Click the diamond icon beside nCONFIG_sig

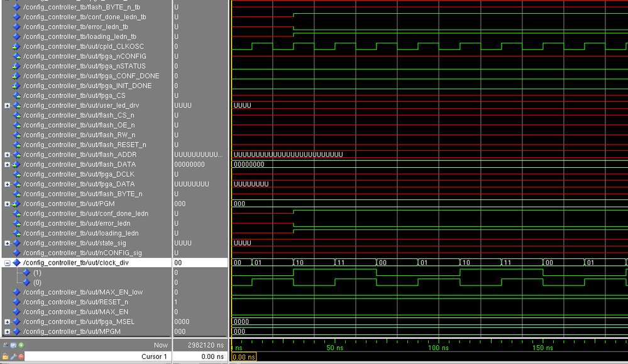[17, 253]
